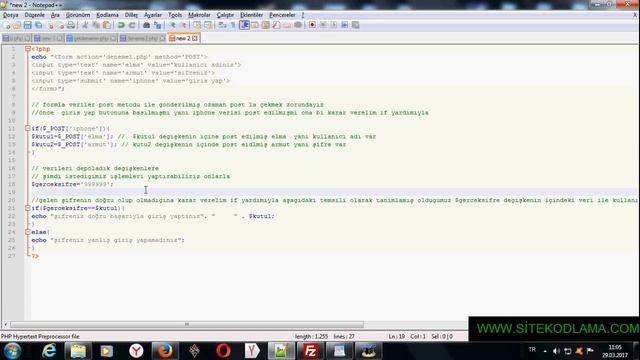Toggle the file monitoring eye icon

[x=298, y=25]
